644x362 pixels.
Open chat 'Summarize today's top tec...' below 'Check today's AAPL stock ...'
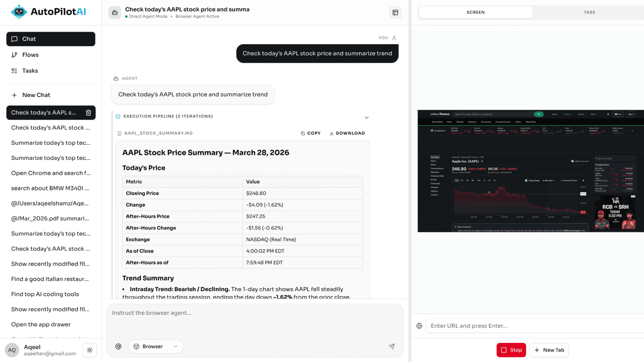coord(51,143)
